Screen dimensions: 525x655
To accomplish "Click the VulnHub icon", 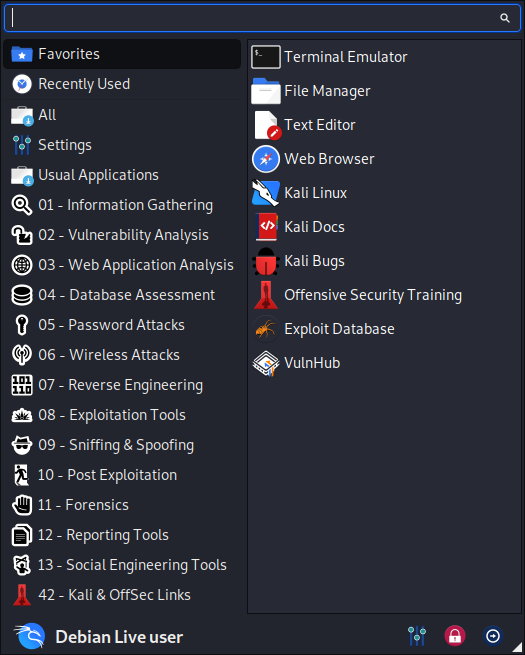I will click(x=266, y=363).
